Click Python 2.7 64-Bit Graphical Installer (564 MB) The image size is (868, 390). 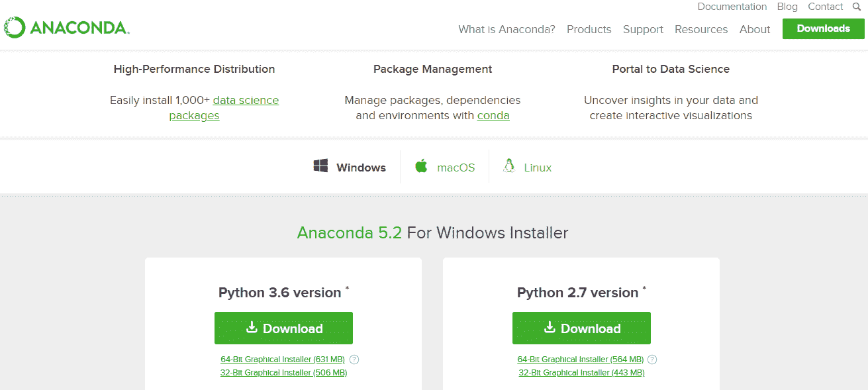[x=580, y=360]
